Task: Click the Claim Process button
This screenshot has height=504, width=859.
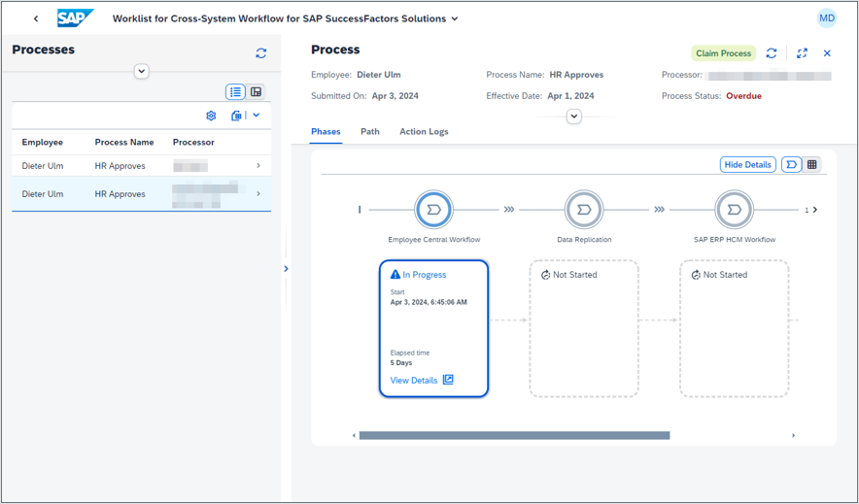Action: click(x=723, y=53)
